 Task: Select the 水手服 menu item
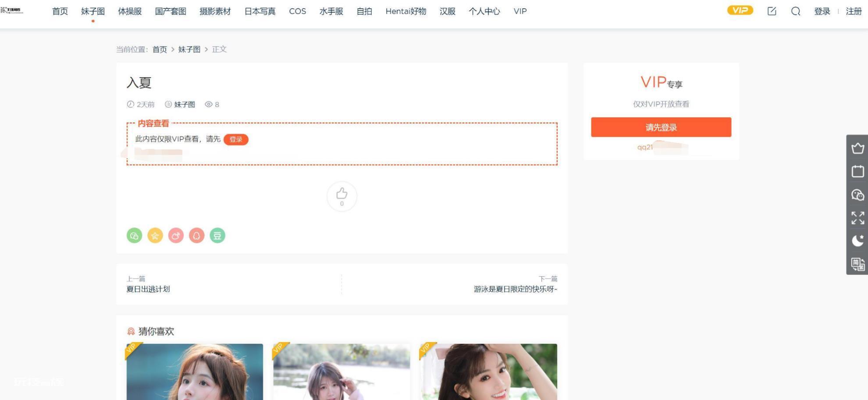coord(331,11)
